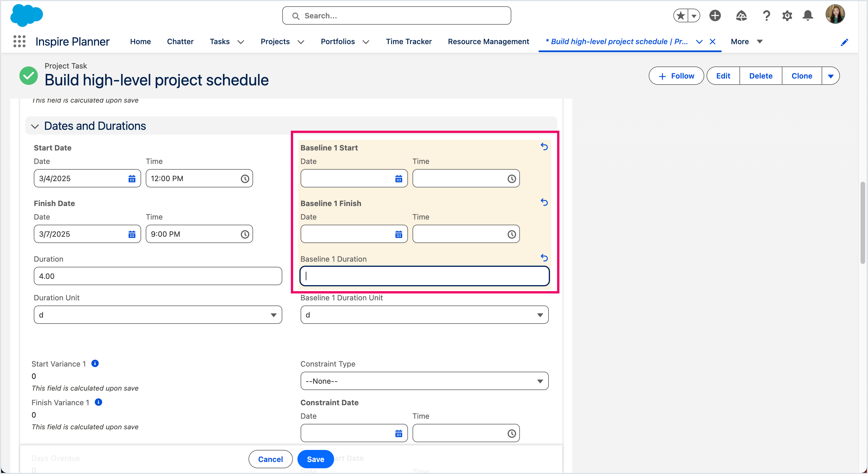Open the Baseline 1 Finish clock picker
The width and height of the screenshot is (868, 474).
click(x=512, y=234)
